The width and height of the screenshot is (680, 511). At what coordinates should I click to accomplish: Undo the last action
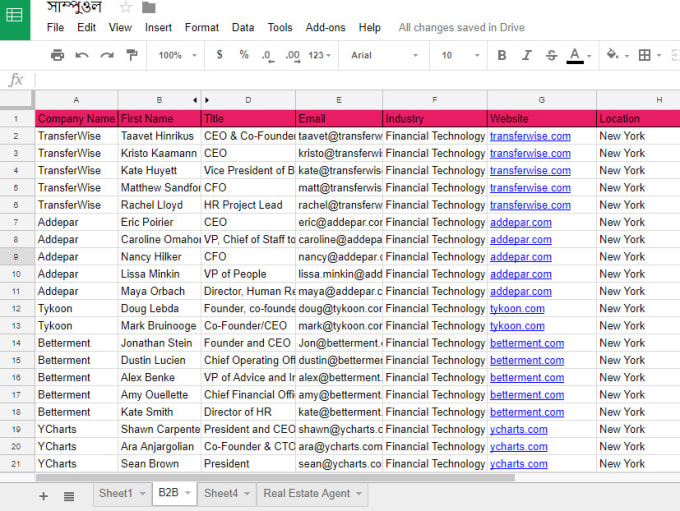coord(82,55)
